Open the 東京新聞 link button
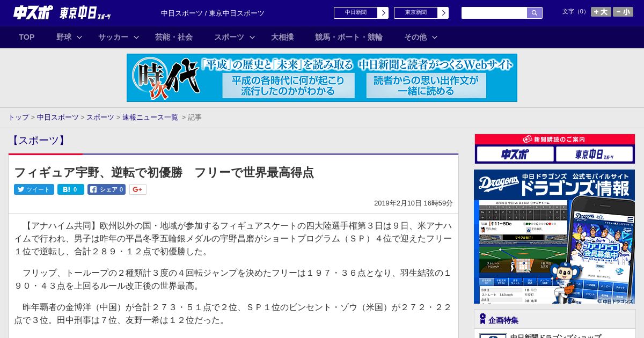644x338 pixels. 421,13
